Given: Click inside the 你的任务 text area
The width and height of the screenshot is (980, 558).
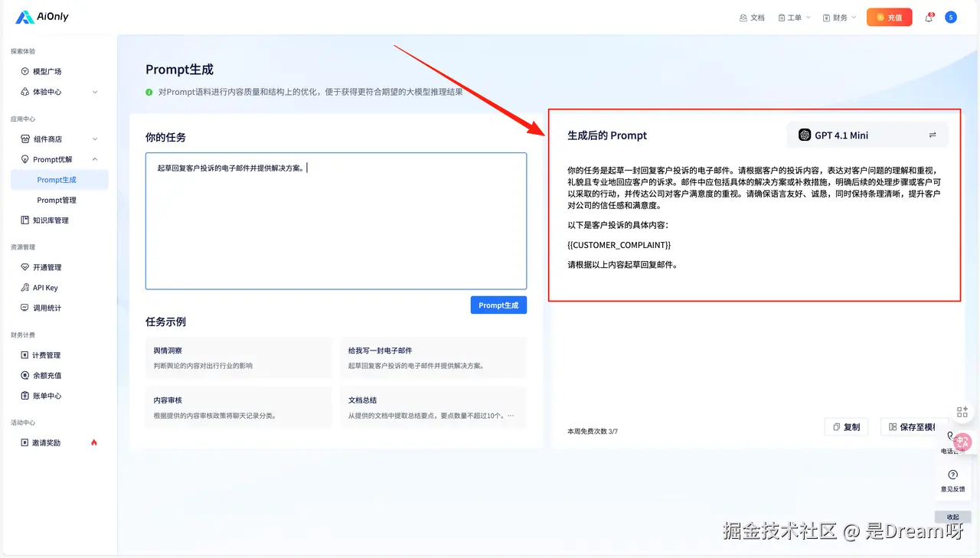Looking at the screenshot, I should (336, 221).
